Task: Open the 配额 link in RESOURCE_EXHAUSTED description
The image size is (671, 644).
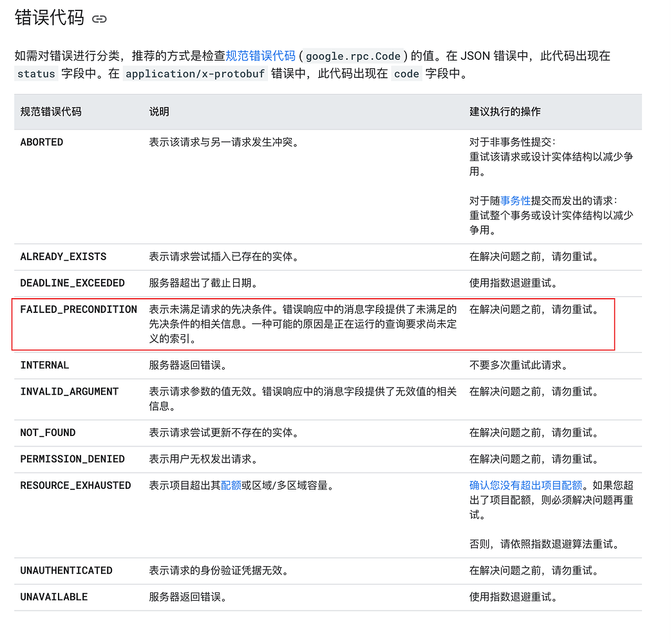Action: pyautogui.click(x=231, y=485)
